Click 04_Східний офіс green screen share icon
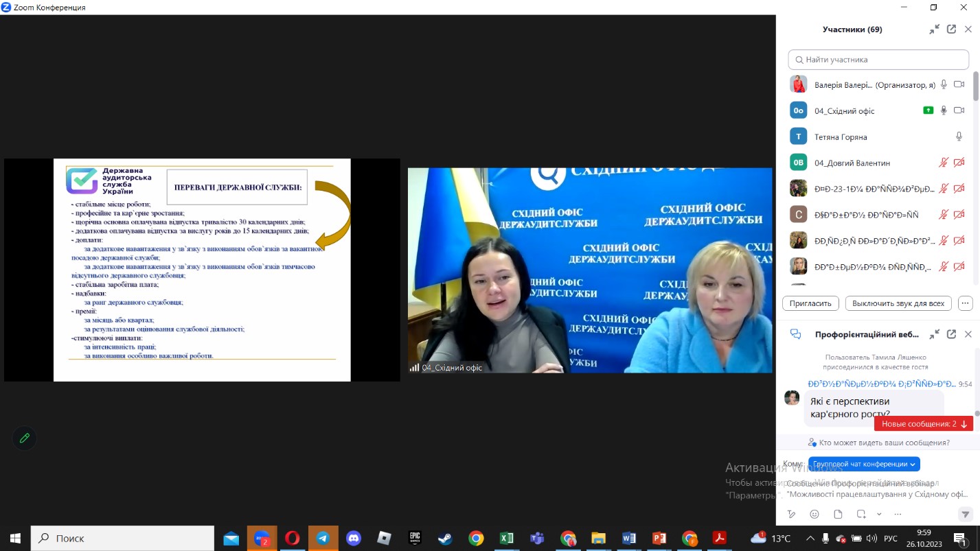 click(928, 110)
